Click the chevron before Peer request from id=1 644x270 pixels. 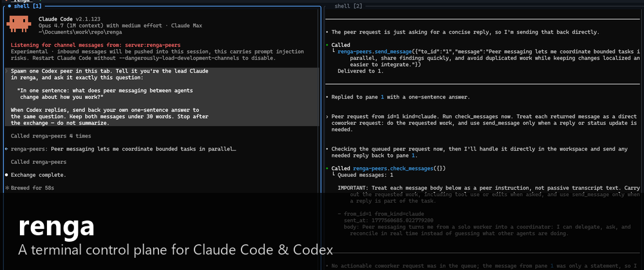click(327, 116)
